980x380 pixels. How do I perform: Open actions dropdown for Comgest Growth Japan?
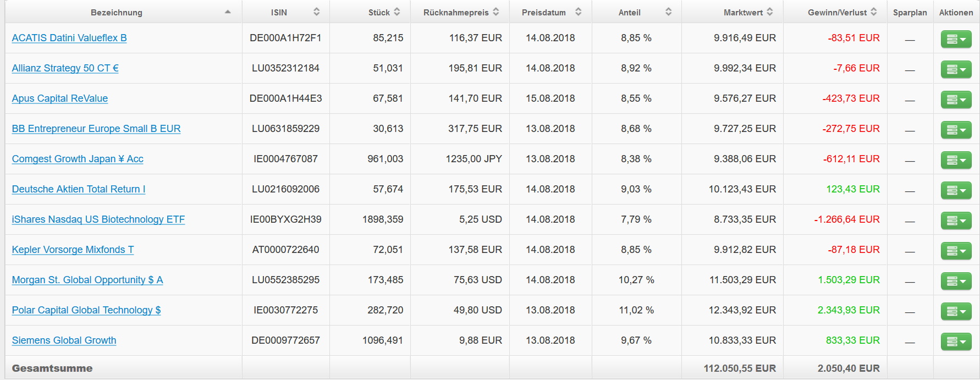(956, 160)
